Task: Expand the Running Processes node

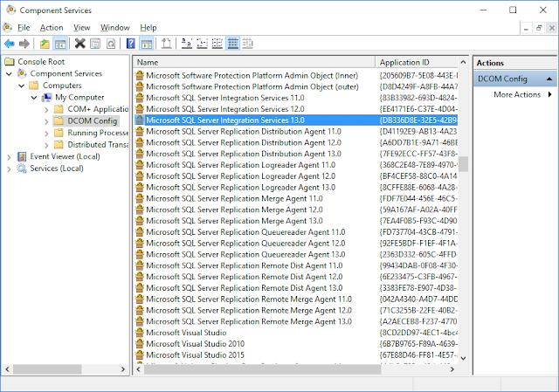Action: 46,134
